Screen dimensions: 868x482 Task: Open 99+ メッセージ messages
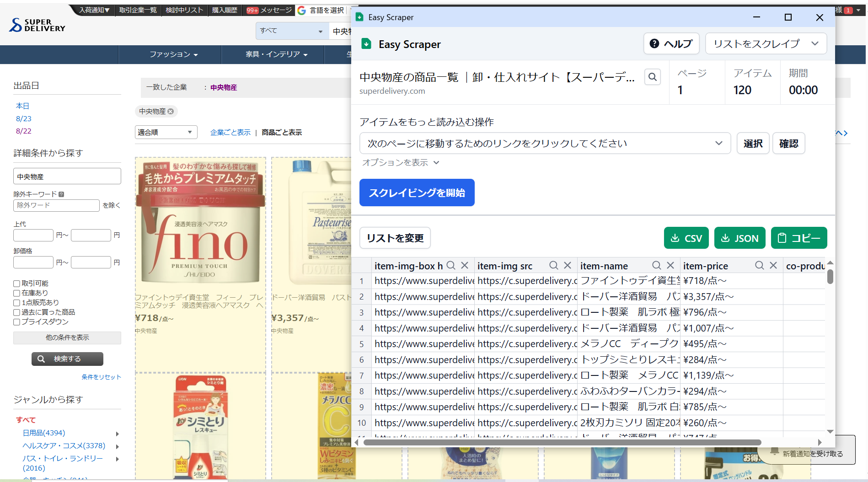point(269,10)
